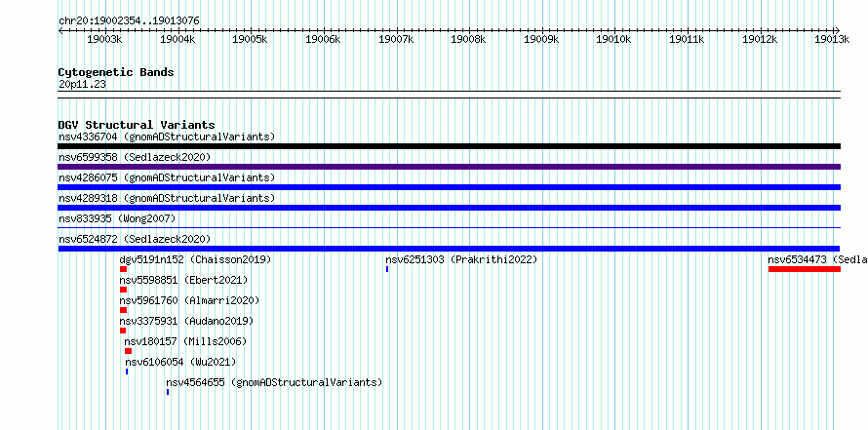Click the red nsv5598851 marker
868x430 pixels.
point(124,290)
